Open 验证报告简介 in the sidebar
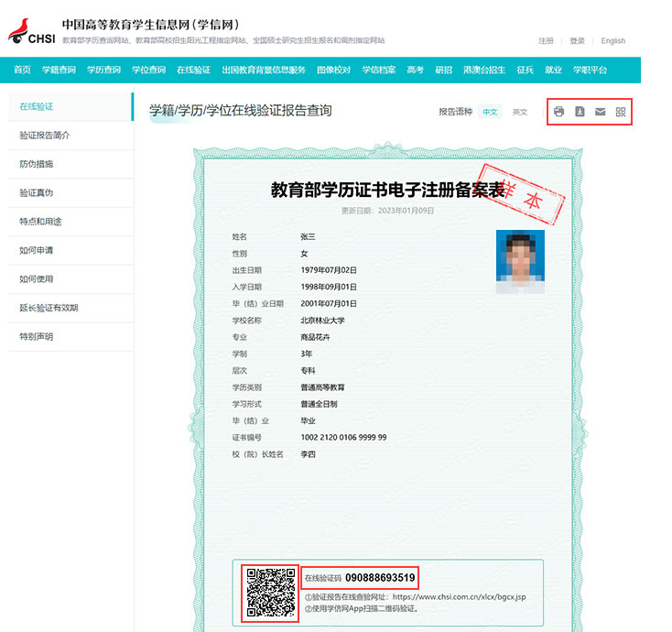672x632 pixels. click(70, 136)
